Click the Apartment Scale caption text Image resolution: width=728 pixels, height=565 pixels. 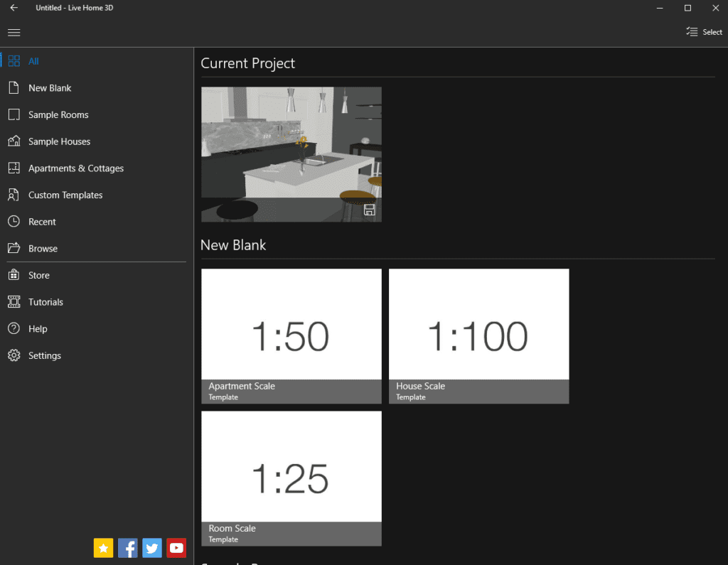click(x=242, y=386)
